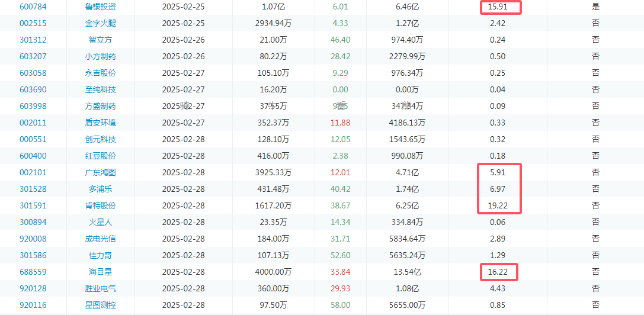This screenshot has height=315, width=644.
Task: Select the red 29.93 price cell
Action: (x=341, y=288)
